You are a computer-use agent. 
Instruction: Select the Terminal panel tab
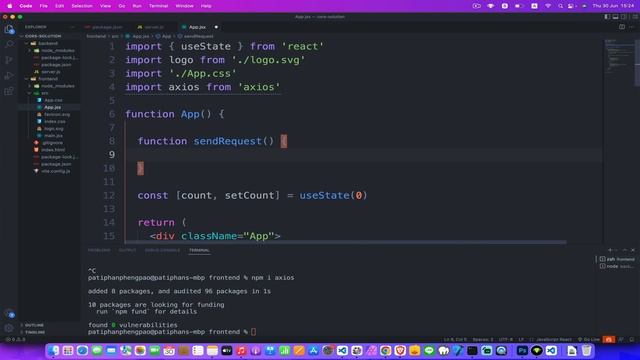(199, 250)
